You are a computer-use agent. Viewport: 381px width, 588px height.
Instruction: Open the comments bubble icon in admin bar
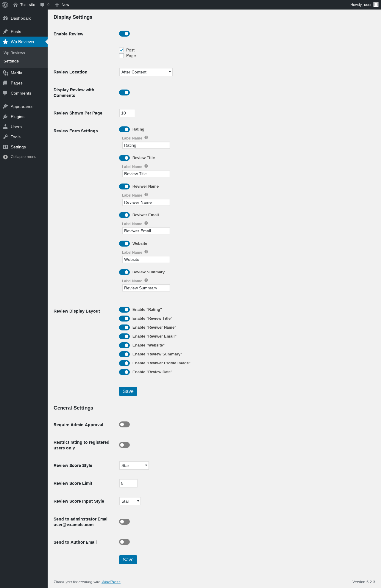click(42, 5)
